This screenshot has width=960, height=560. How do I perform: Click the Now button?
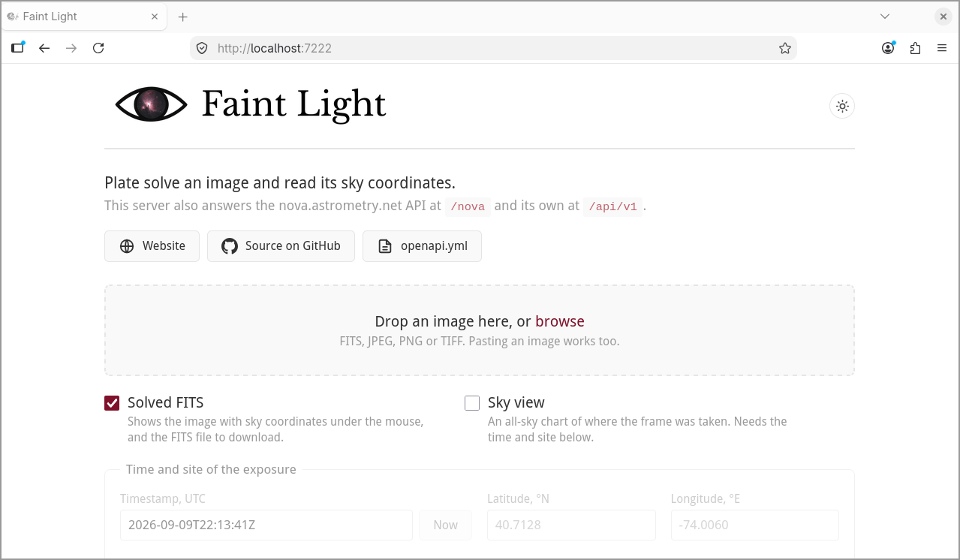pyautogui.click(x=445, y=525)
